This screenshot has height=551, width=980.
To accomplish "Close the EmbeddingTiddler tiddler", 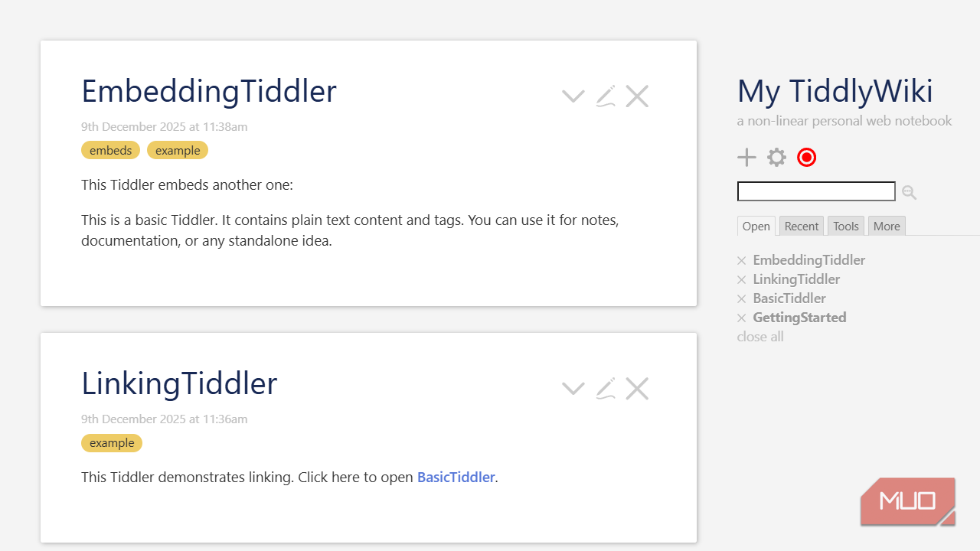I will pyautogui.click(x=637, y=96).
